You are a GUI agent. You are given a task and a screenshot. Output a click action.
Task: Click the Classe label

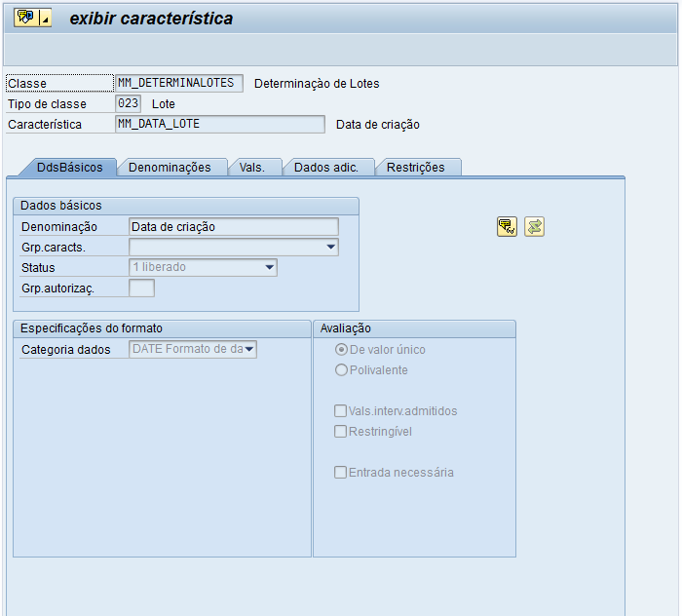click(x=27, y=84)
